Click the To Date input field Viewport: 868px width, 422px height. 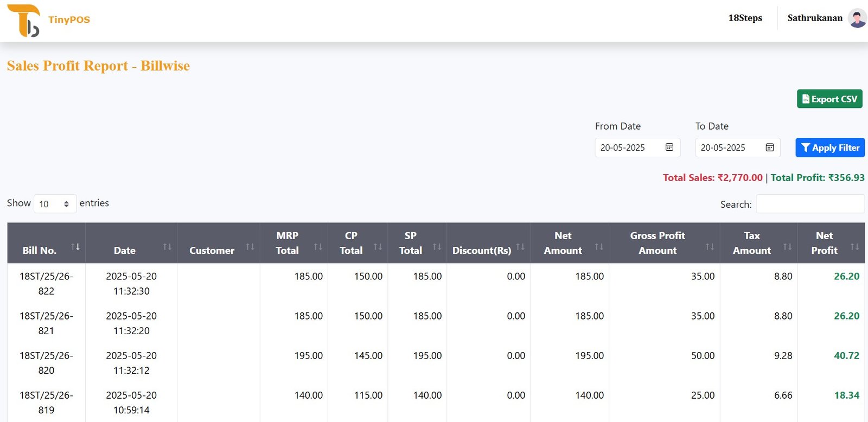click(x=730, y=148)
